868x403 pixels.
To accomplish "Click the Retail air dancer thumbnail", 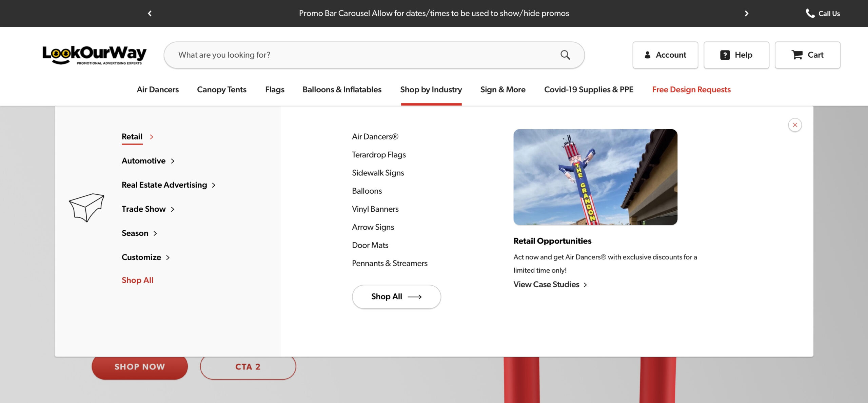I will (x=595, y=177).
